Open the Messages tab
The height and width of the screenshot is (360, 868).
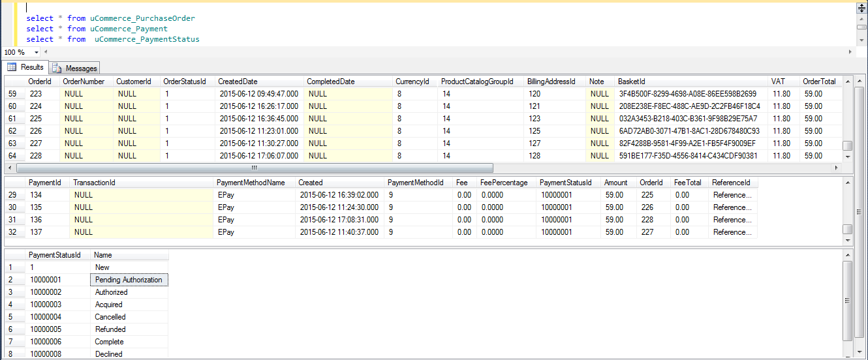pos(74,68)
